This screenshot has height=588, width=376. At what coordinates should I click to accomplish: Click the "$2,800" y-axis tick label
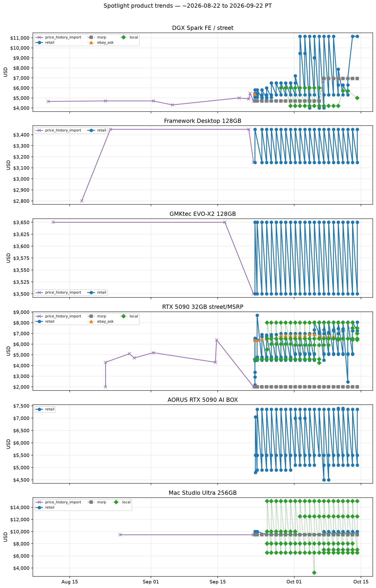pos(21,201)
